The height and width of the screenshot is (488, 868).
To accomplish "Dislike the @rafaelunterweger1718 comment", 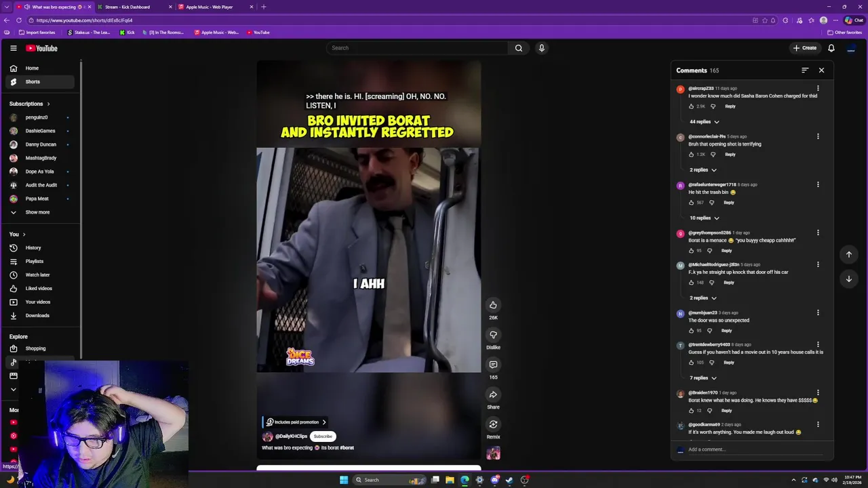I will pos(711,203).
